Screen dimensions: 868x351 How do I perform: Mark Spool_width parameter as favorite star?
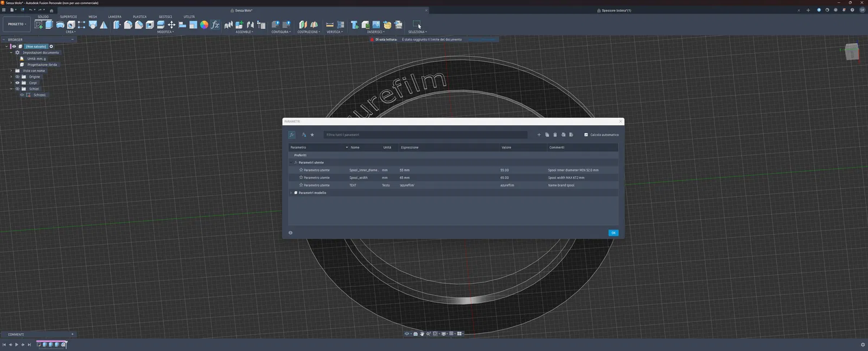tap(301, 177)
